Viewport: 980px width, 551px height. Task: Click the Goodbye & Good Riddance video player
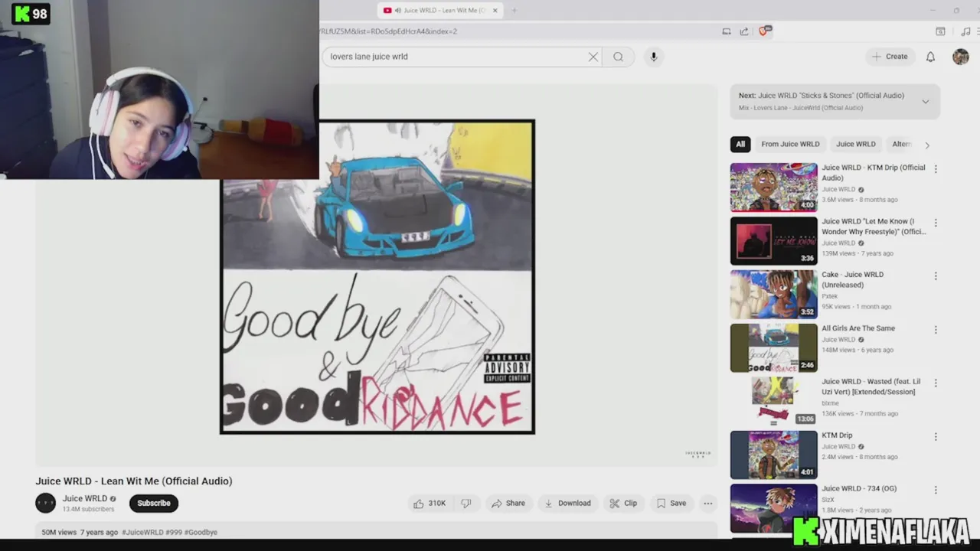(x=377, y=277)
